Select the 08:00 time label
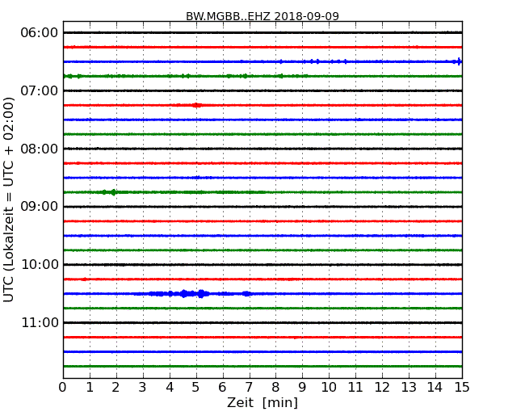525x420 pixels. [40, 149]
